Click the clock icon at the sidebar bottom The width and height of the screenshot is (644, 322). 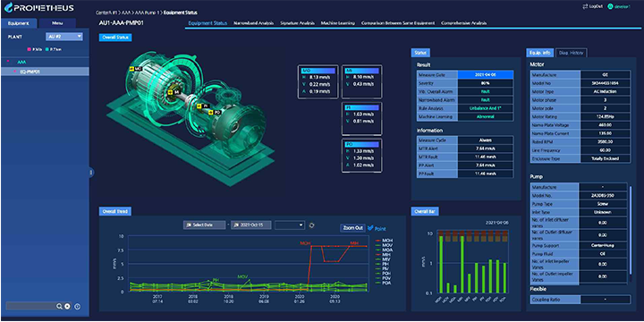point(77,306)
